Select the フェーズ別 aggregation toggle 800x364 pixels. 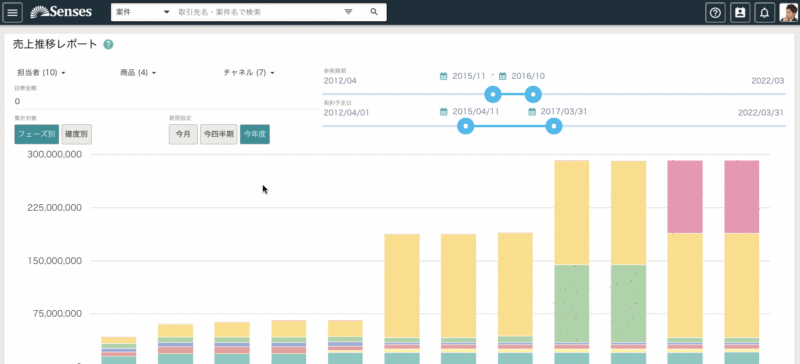tap(37, 134)
